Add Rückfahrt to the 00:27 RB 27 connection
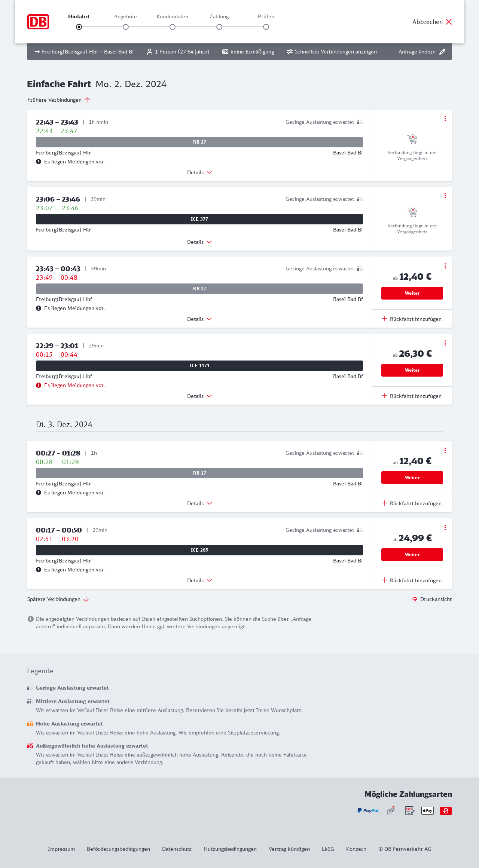This screenshot has width=479, height=868. (412, 503)
